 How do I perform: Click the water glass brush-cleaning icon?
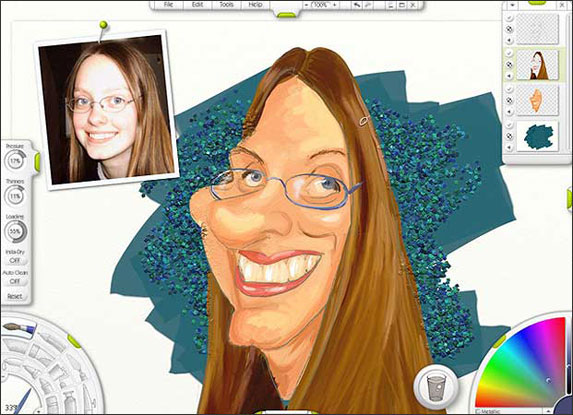436,387
